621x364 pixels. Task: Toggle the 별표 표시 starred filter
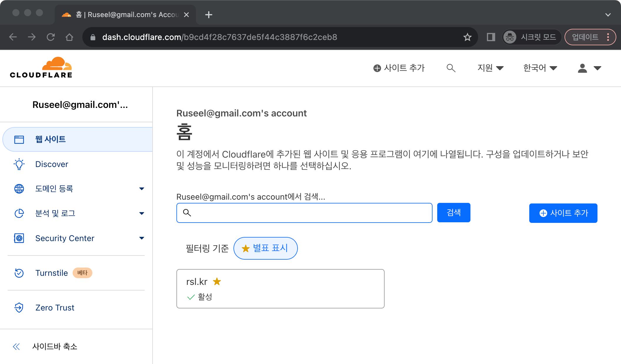pos(266,248)
